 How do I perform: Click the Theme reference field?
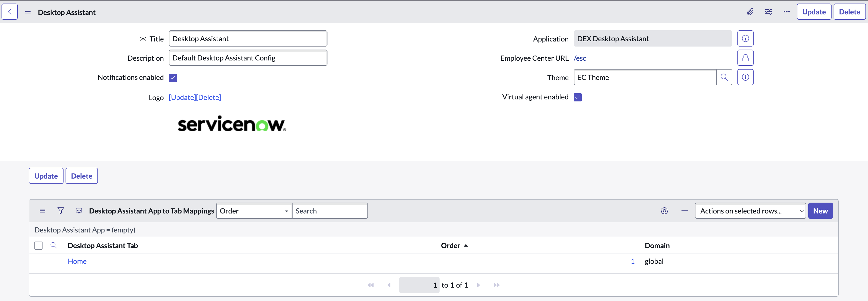(645, 77)
